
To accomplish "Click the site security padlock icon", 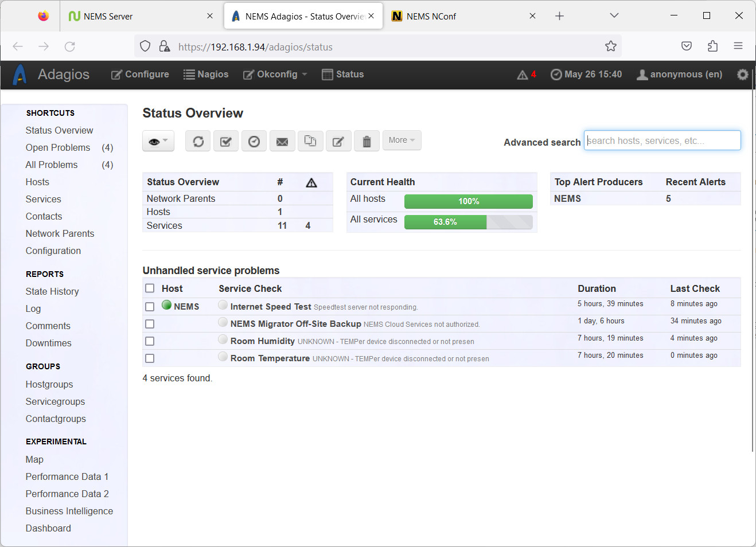I will tap(165, 46).
